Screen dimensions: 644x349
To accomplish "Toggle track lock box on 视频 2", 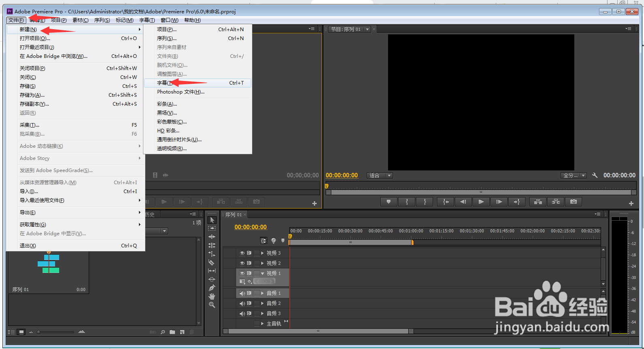I will click(x=257, y=263).
